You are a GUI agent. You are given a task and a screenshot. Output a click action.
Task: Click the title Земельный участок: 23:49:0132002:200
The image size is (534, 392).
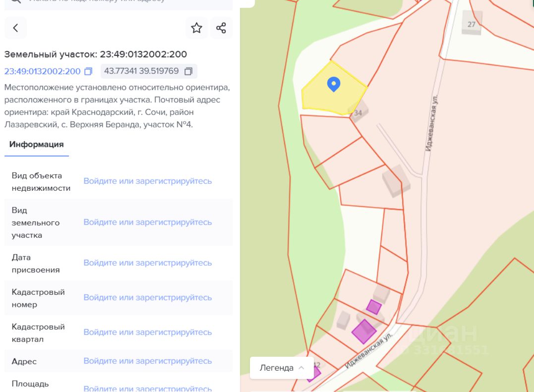(95, 54)
